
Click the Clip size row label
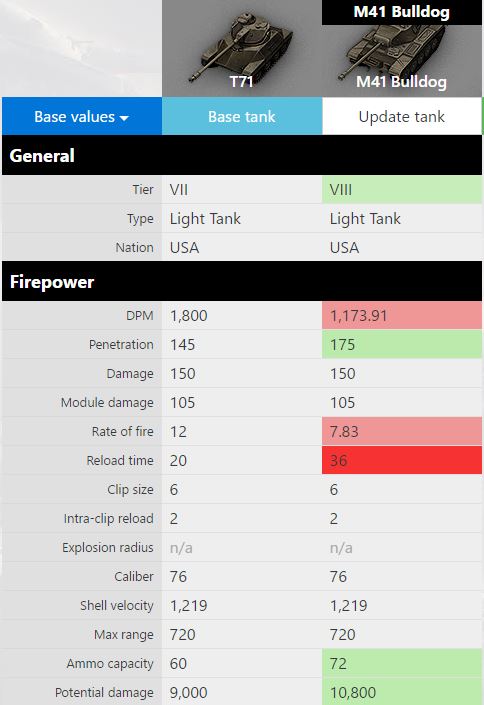pos(130,489)
